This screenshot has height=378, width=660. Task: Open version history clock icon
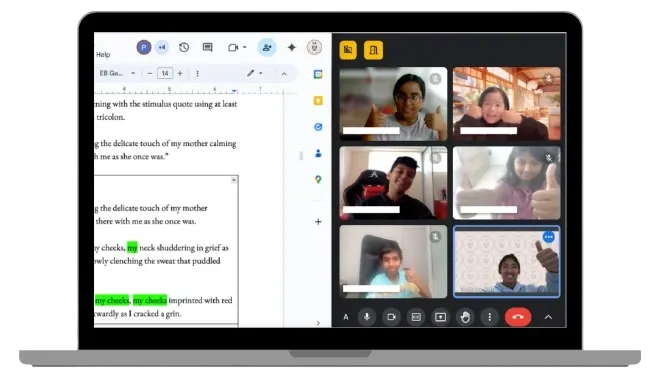184,48
